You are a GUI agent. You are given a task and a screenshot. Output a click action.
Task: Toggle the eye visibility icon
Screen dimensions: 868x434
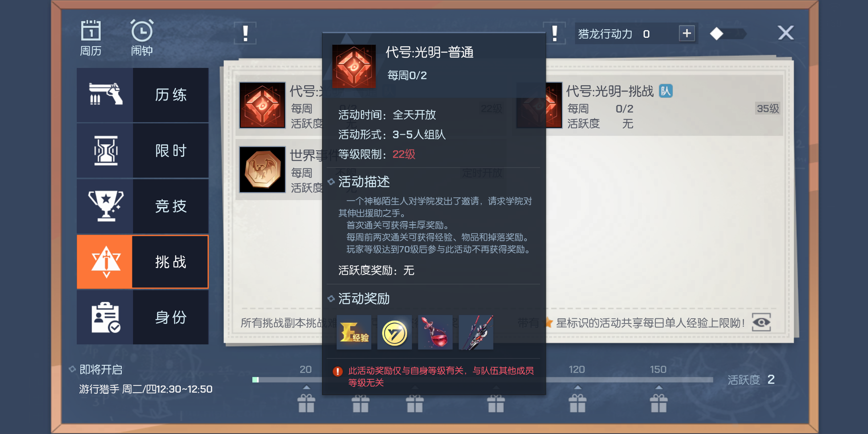(x=761, y=322)
